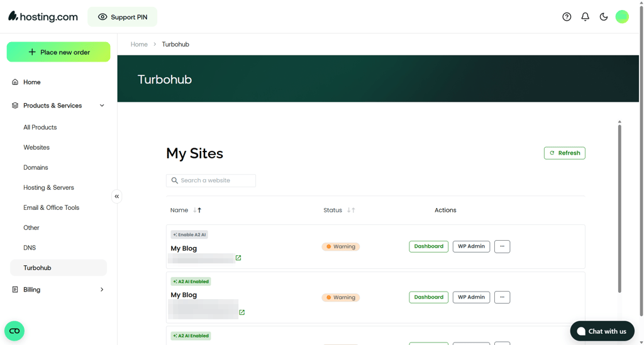Image resolution: width=644 pixels, height=345 pixels.
Task: Click Place new order button
Action: pos(58,52)
